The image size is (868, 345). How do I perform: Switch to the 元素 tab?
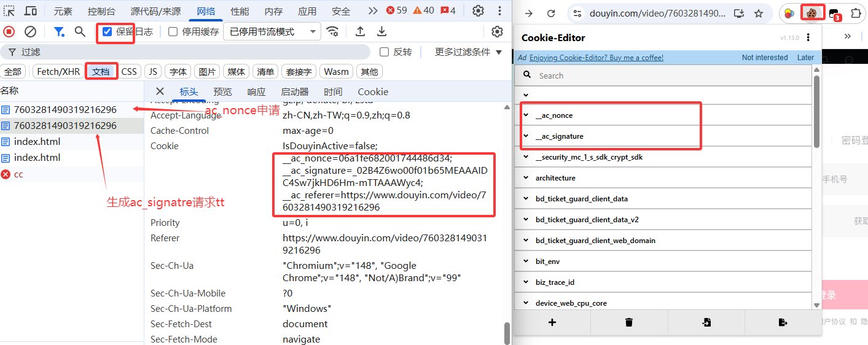pyautogui.click(x=63, y=11)
